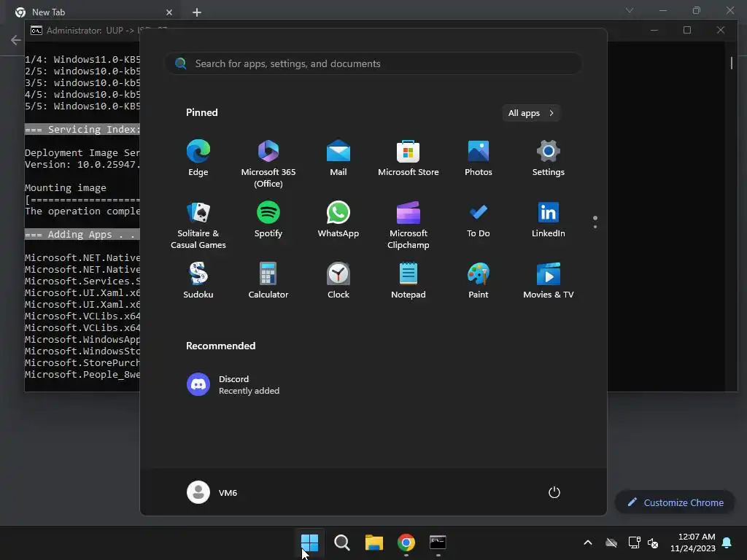Open the Clock app
The height and width of the screenshot is (560, 747).
coord(338,281)
